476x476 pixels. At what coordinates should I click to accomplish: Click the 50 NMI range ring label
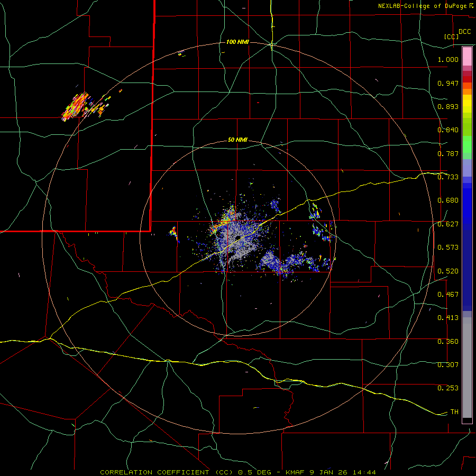(x=237, y=140)
